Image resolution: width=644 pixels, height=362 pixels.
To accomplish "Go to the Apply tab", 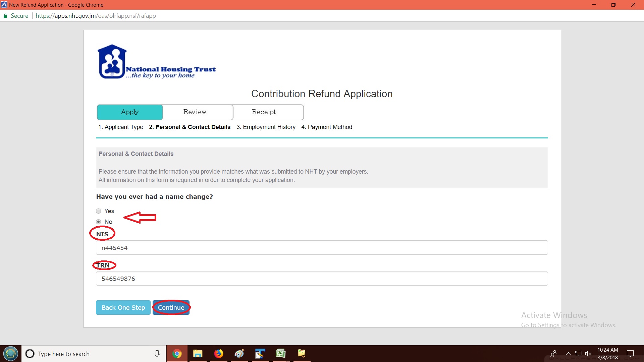I will tap(130, 112).
